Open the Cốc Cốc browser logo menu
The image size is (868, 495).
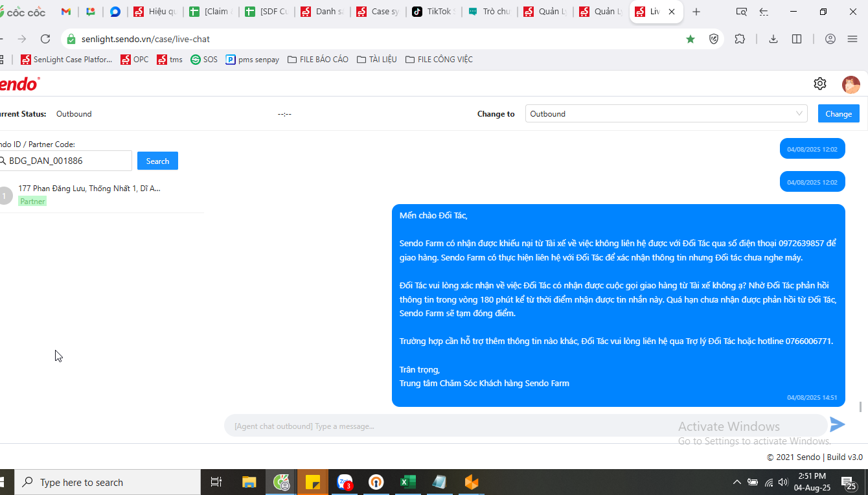click(23, 12)
